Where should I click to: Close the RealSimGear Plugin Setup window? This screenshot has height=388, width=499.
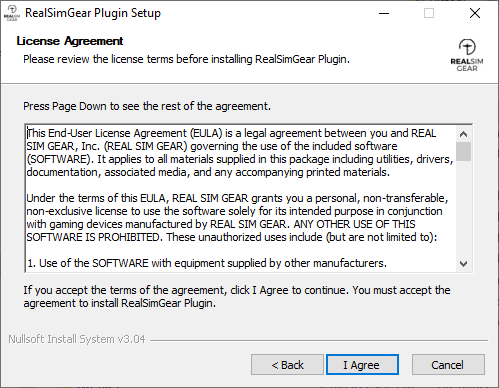click(475, 13)
